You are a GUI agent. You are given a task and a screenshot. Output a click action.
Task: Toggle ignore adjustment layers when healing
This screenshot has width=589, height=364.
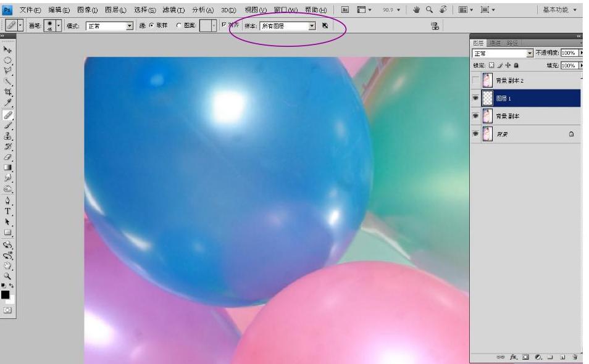tap(325, 25)
